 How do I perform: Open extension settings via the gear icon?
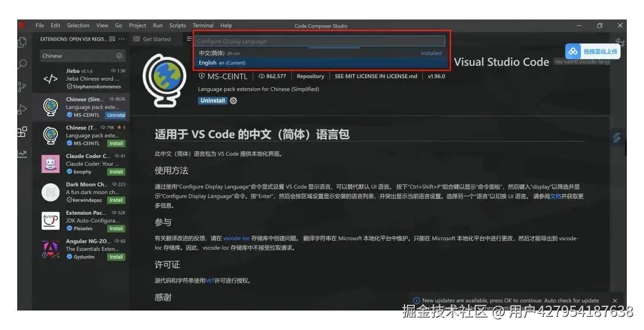point(233,100)
